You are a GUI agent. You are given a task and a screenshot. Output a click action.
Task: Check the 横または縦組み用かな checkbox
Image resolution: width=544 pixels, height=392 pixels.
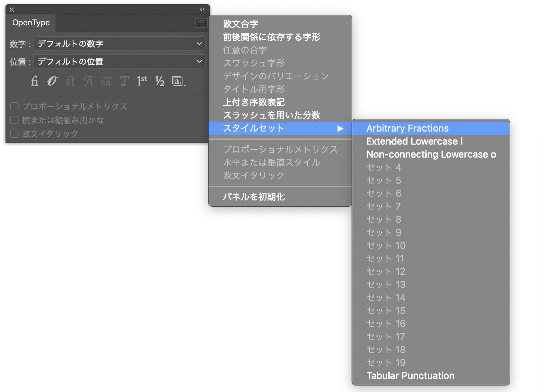point(14,120)
